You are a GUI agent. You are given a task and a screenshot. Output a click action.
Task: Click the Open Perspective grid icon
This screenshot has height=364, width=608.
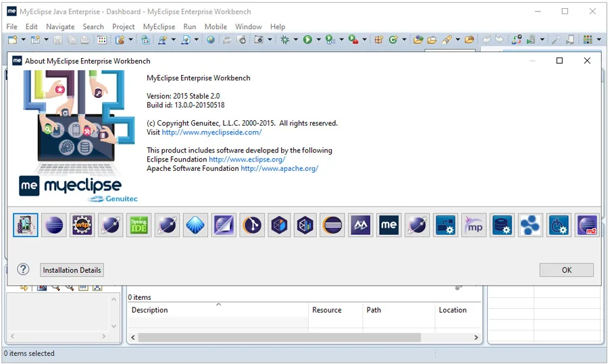tap(588, 40)
